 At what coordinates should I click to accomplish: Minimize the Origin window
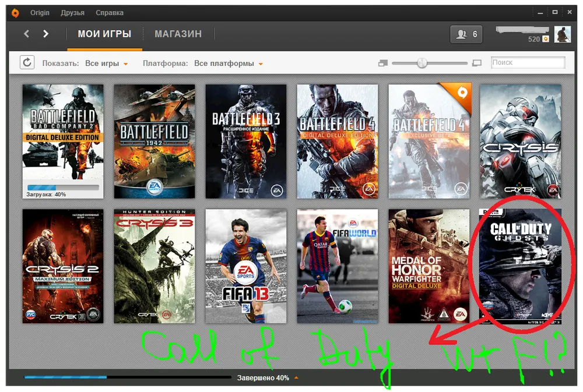(x=540, y=13)
